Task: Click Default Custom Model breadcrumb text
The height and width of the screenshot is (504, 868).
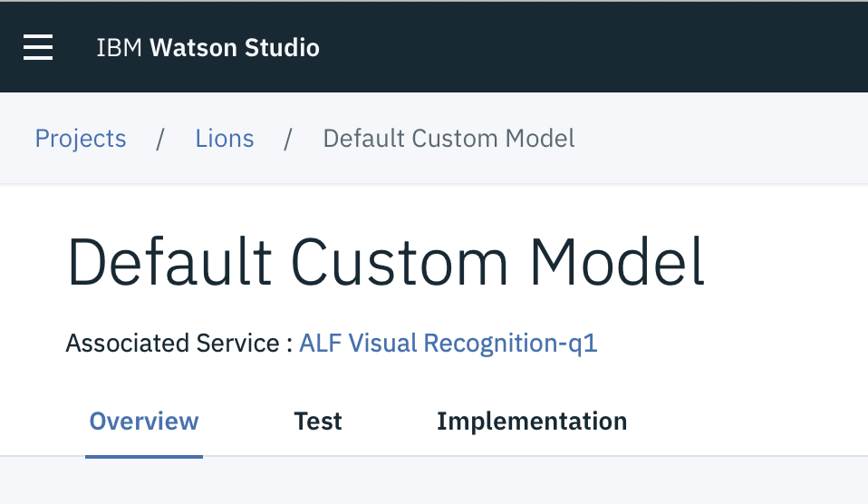Action: coord(448,139)
